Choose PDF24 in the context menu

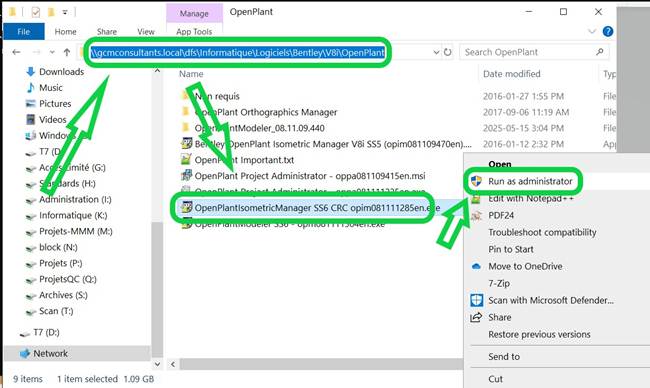(501, 216)
